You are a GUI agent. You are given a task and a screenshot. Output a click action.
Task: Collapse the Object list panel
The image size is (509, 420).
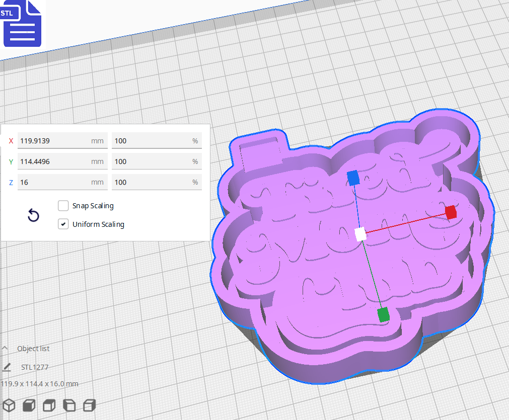[6, 348]
